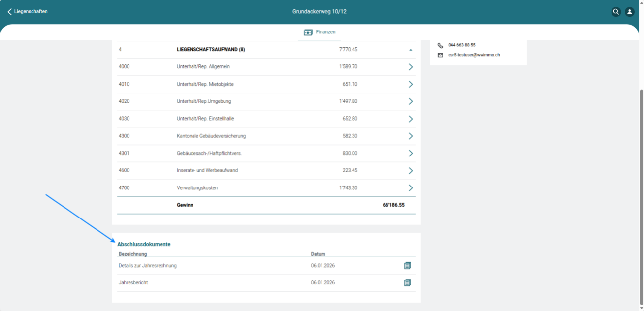Go back via the Liegenschaften chevron
Image resolution: width=644 pixels, height=311 pixels.
(9, 12)
